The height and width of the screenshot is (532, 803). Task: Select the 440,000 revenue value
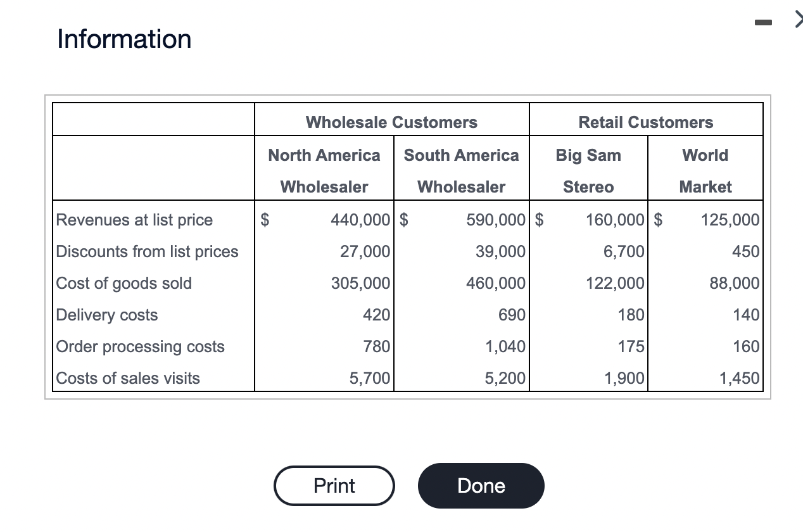361,220
